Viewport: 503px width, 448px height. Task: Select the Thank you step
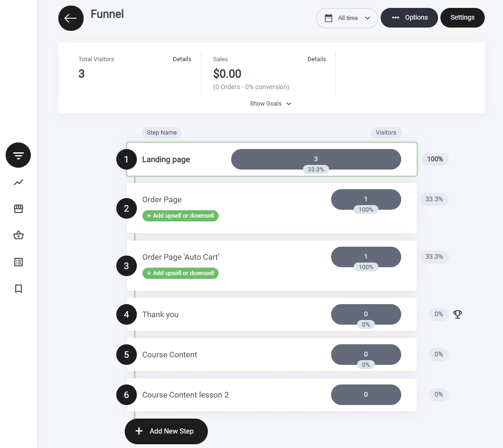coord(160,315)
